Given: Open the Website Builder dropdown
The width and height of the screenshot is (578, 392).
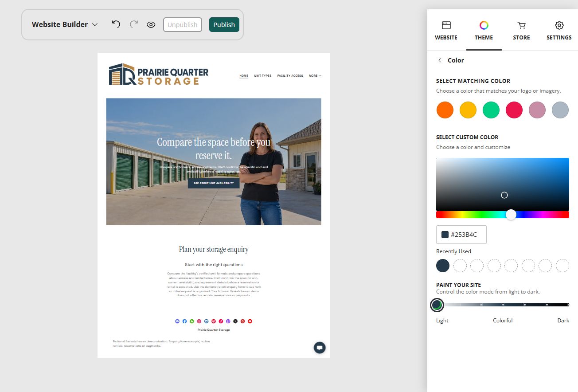Looking at the screenshot, I should [x=64, y=24].
